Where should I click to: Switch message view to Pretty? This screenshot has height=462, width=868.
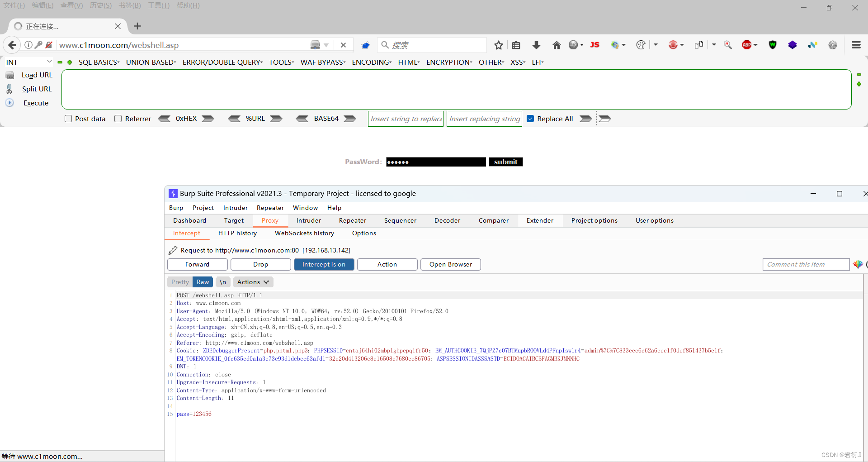(x=180, y=282)
